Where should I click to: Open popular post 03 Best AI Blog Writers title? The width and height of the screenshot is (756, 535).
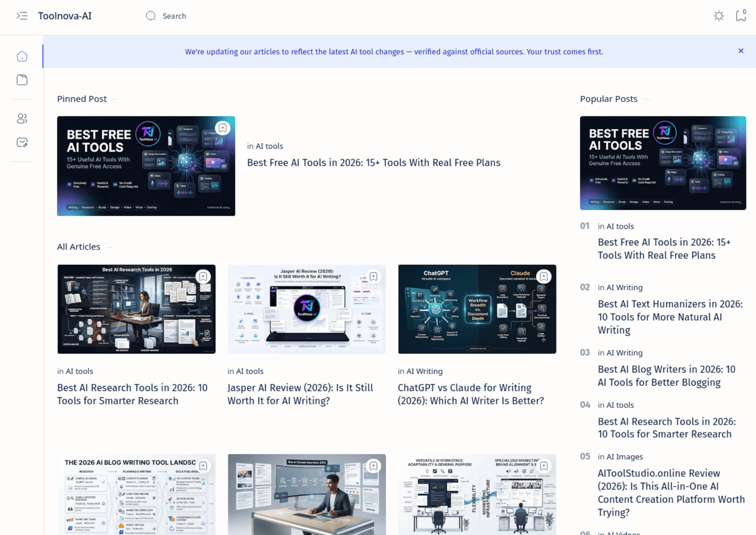(666, 376)
